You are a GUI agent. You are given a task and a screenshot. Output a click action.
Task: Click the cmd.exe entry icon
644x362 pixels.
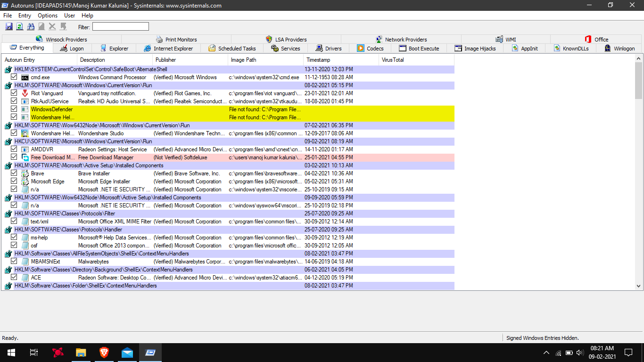(25, 77)
